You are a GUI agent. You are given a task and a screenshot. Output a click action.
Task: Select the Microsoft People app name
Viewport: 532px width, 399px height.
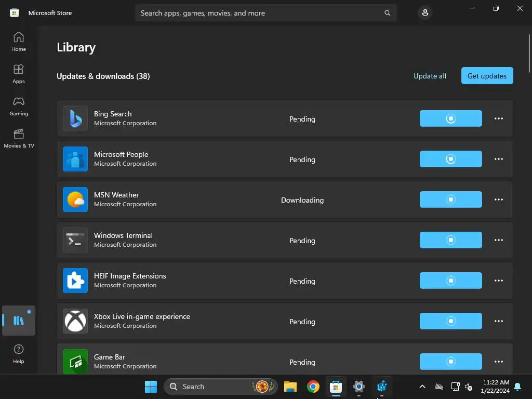121,154
